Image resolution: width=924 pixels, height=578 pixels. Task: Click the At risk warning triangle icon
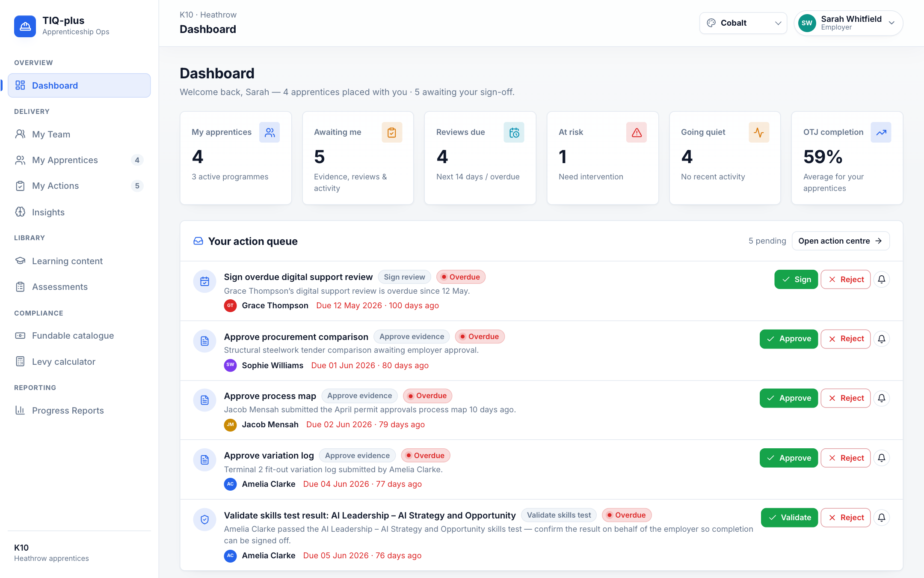(x=637, y=132)
